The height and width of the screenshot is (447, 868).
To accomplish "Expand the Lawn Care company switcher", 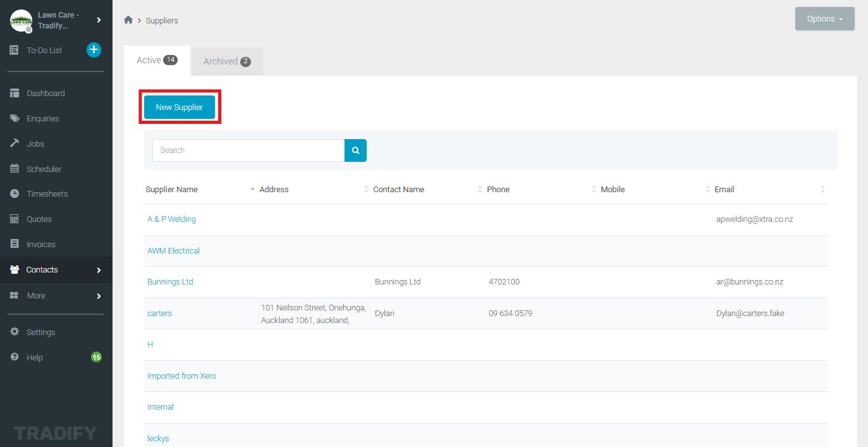I will tap(99, 20).
